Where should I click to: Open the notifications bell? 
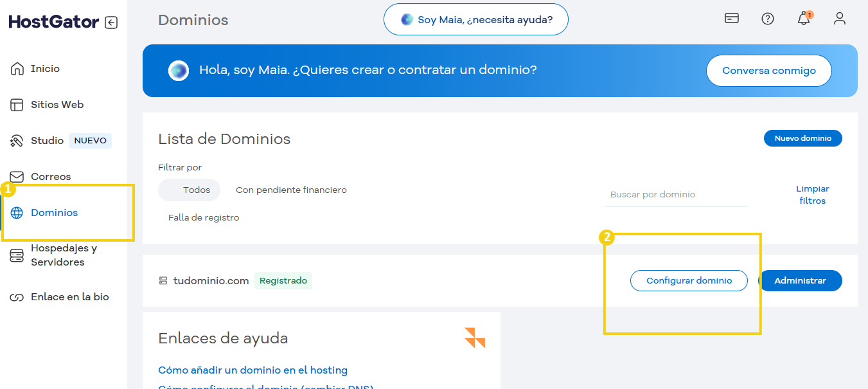[x=804, y=19]
